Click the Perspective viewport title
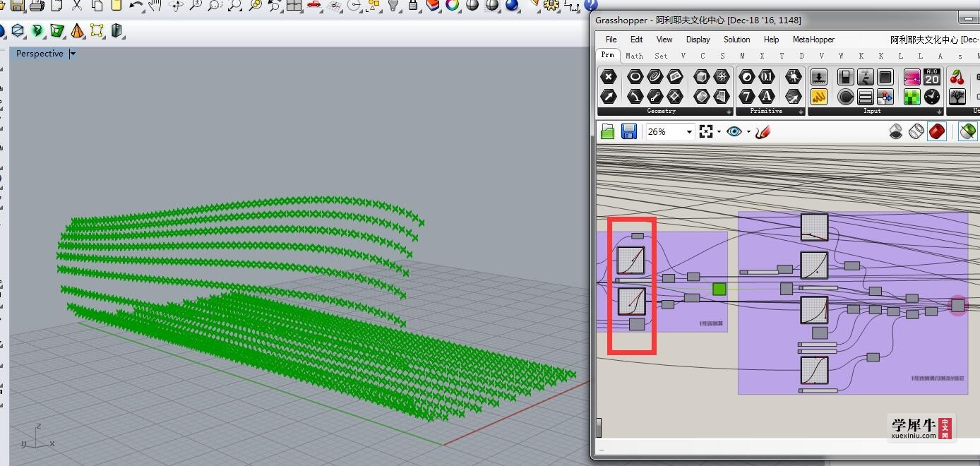The height and width of the screenshot is (466, 980). point(40,54)
